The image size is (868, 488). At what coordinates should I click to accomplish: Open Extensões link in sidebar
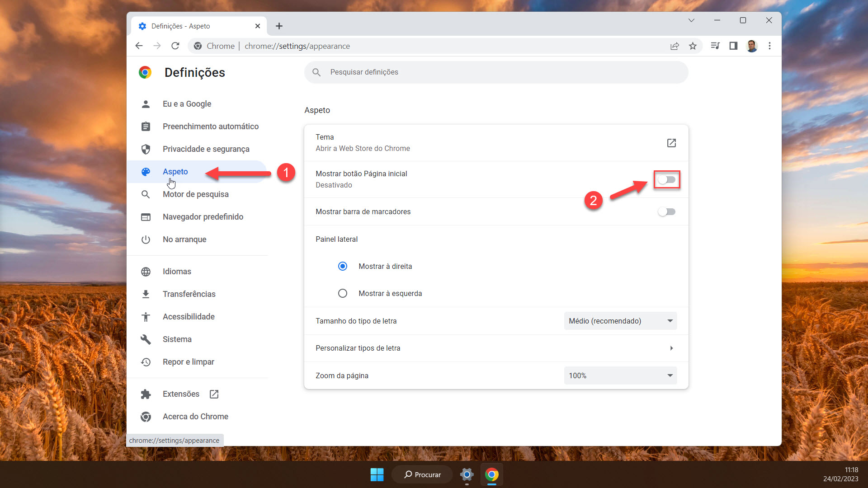point(181,394)
